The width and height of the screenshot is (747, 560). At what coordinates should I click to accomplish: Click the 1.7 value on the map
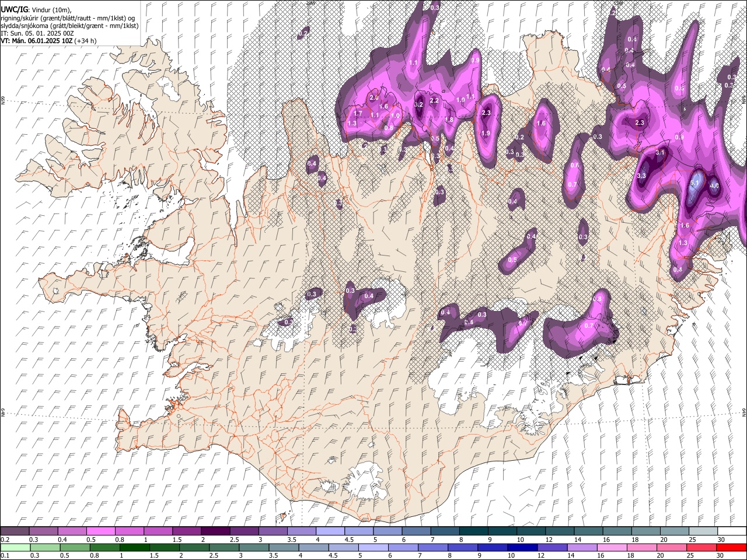(358, 113)
